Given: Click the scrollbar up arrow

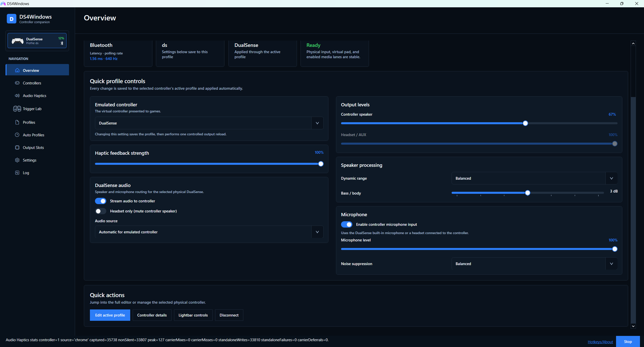Looking at the screenshot, I should [x=633, y=43].
